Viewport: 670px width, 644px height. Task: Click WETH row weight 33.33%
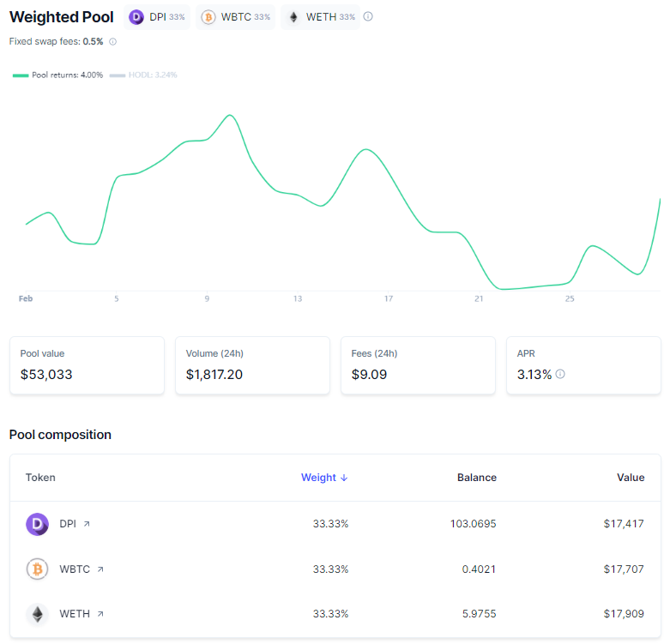331,614
